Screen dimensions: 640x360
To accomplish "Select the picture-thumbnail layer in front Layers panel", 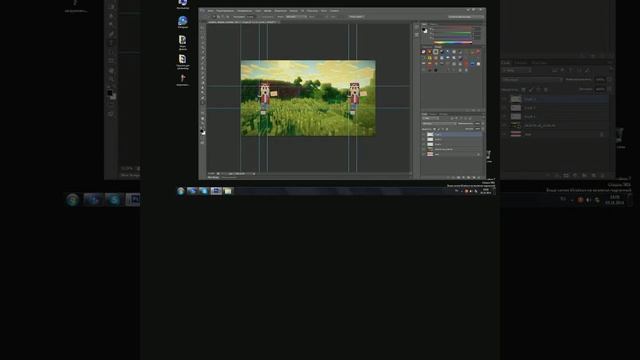I will click(x=451, y=149).
